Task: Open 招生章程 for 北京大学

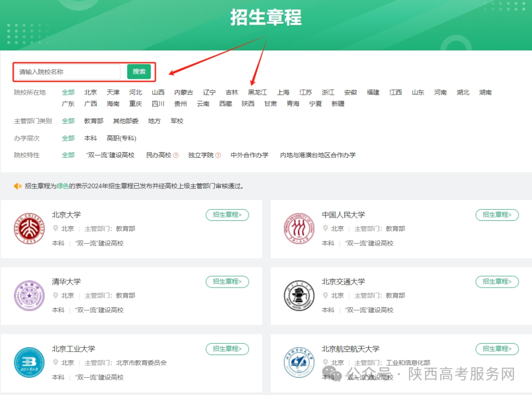Action: point(227,215)
